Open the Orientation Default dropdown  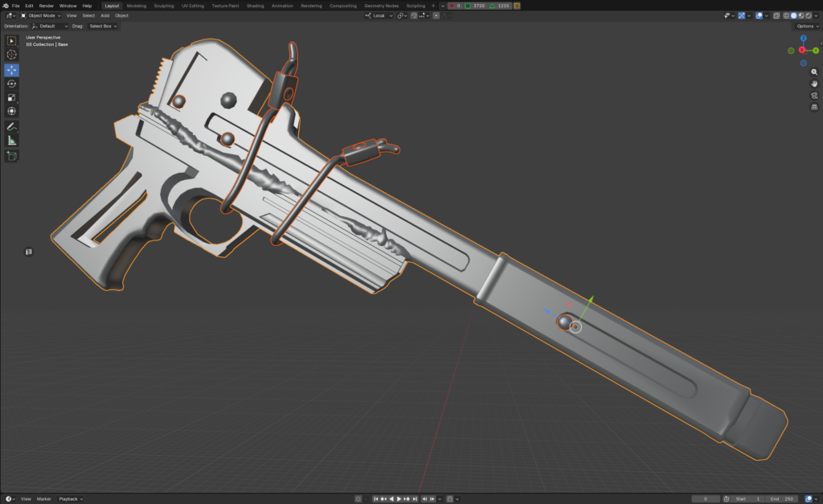coord(52,26)
